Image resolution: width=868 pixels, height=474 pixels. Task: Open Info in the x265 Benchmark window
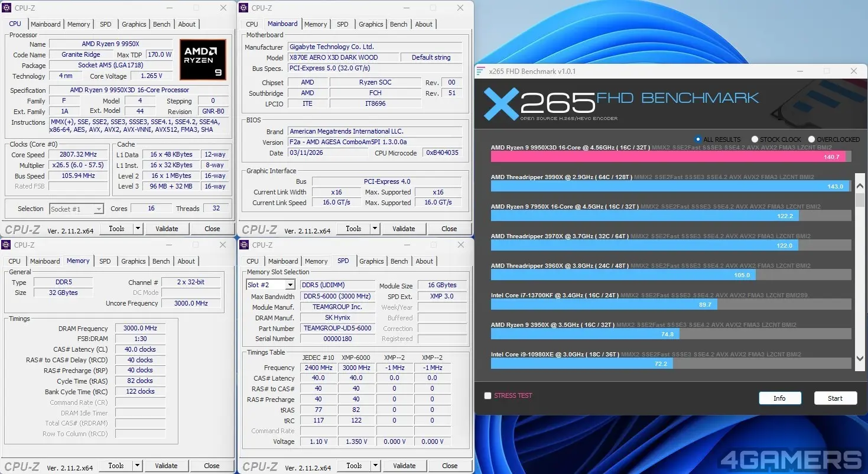780,398
